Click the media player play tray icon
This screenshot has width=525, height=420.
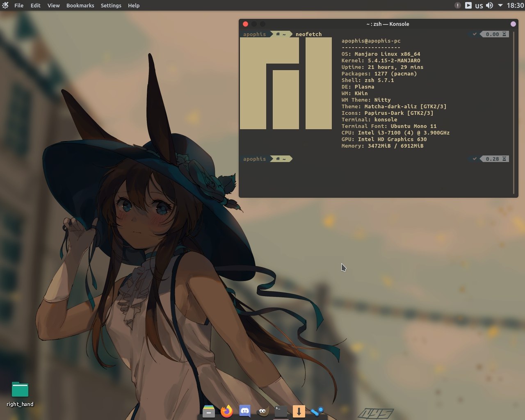pyautogui.click(x=468, y=5)
